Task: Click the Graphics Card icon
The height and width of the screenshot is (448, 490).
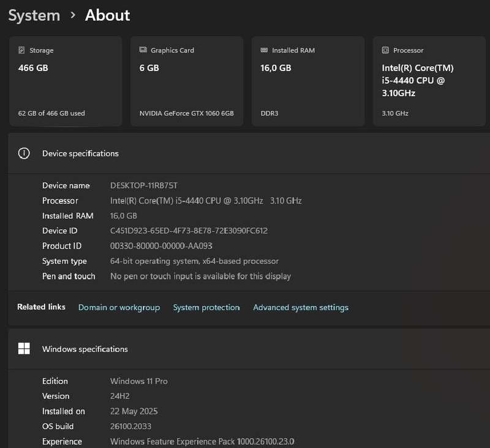Action: click(x=143, y=50)
